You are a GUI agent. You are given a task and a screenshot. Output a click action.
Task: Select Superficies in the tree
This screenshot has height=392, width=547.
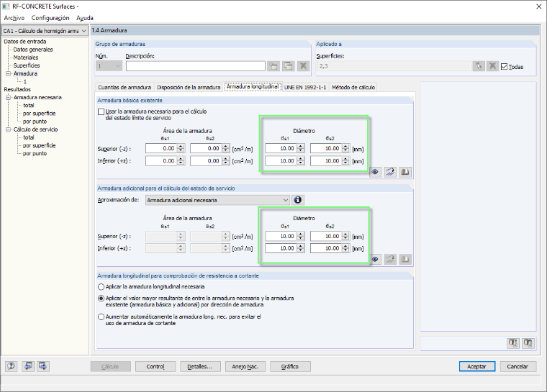(27, 65)
